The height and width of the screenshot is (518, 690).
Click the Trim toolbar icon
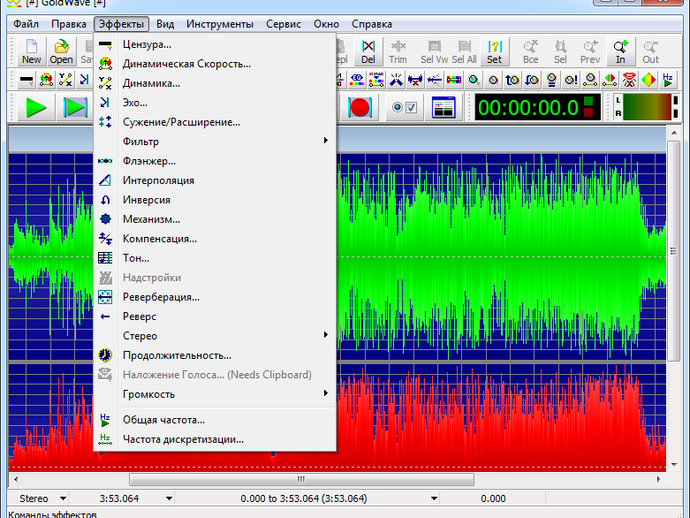tap(398, 51)
